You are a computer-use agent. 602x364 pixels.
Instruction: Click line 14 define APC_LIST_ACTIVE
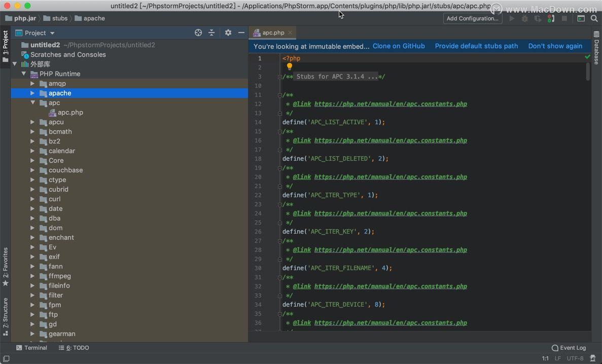click(x=334, y=122)
